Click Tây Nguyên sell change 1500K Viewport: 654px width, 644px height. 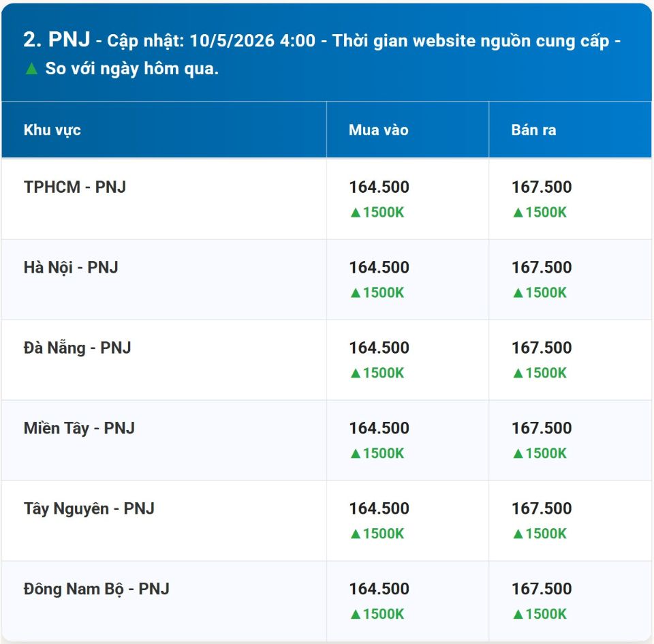point(540,534)
